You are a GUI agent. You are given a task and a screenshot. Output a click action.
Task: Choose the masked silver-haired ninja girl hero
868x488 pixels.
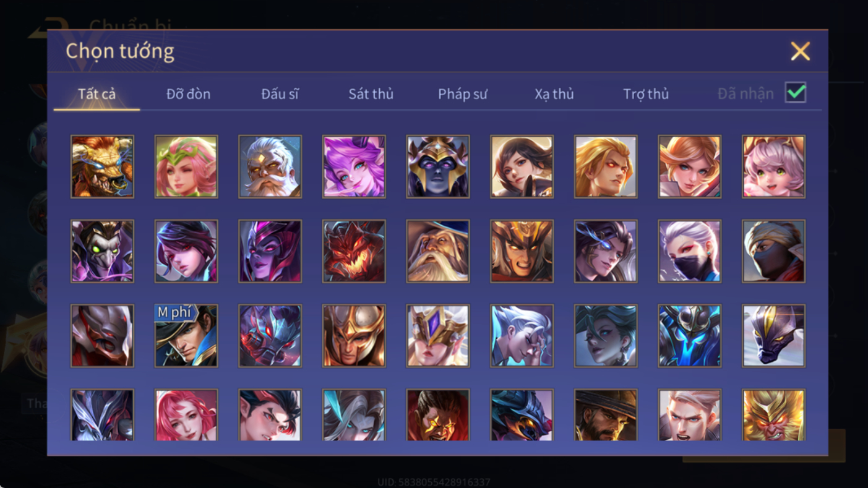point(690,252)
